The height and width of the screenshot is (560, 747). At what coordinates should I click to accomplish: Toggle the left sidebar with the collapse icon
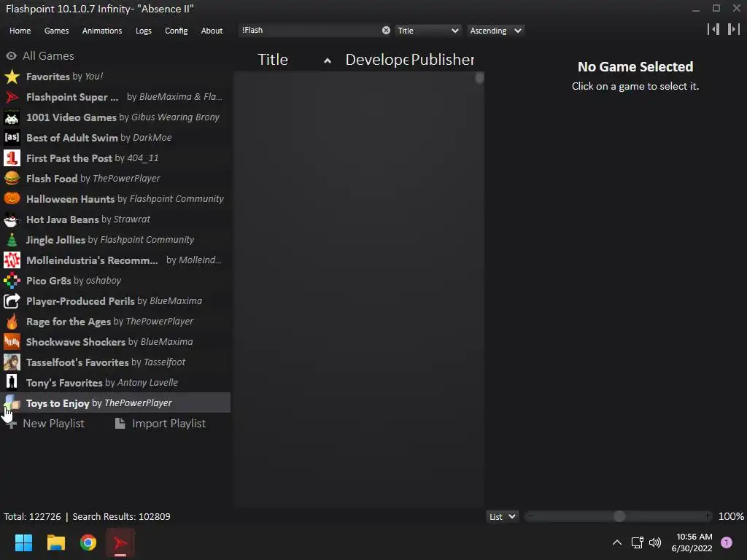(x=713, y=29)
